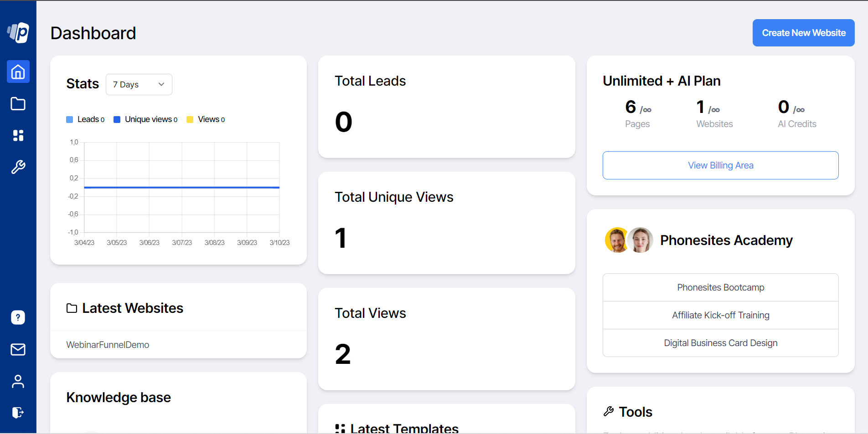Select the Home icon in the sidebar
The image size is (868, 434).
coord(18,71)
